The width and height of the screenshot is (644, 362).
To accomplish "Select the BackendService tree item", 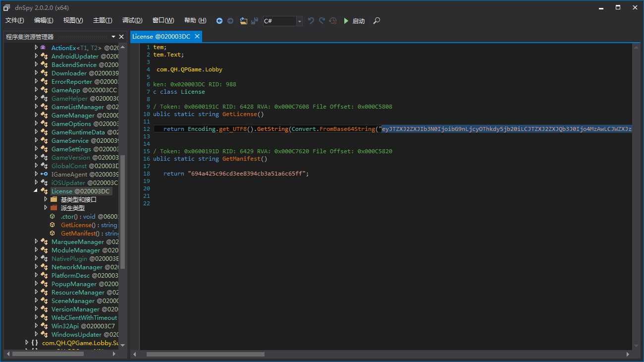I will click(x=85, y=64).
